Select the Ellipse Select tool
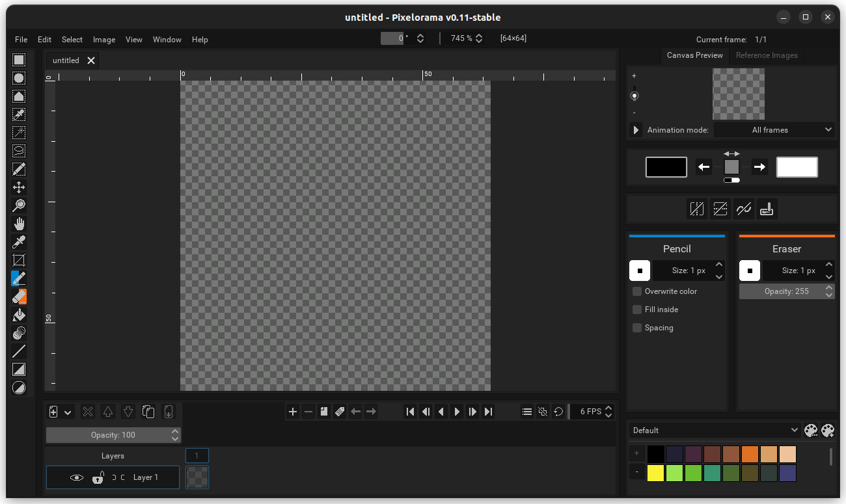 point(19,78)
